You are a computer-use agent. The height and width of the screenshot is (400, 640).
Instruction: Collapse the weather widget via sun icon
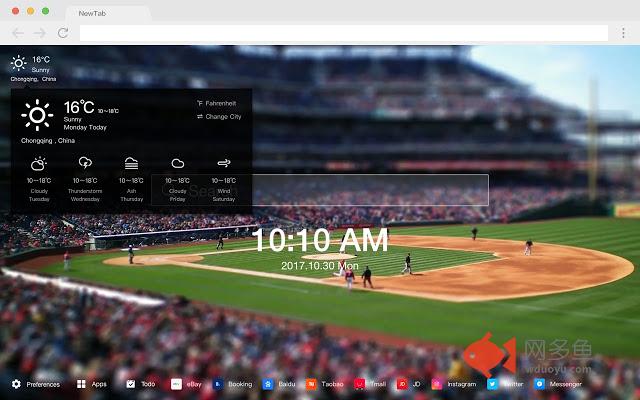click(19, 63)
